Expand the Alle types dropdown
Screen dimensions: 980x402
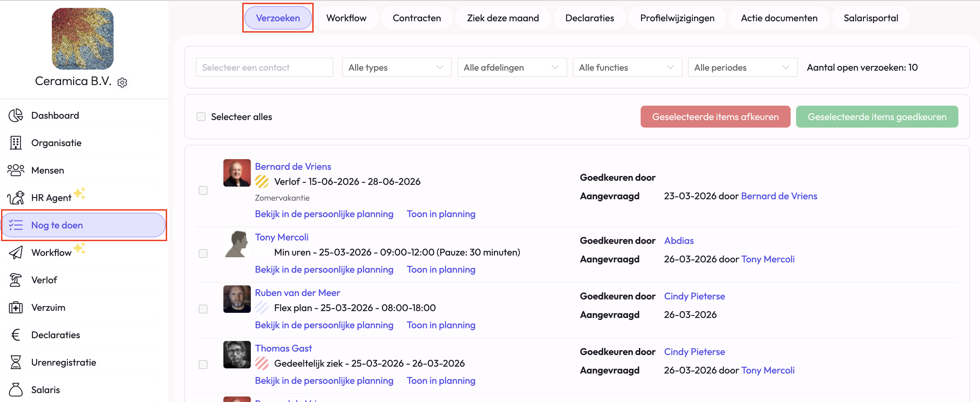(396, 67)
